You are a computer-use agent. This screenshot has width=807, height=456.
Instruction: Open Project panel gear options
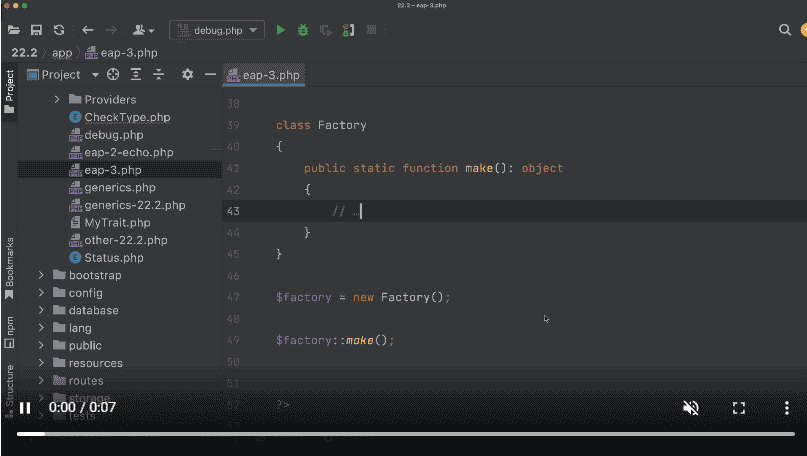[187, 75]
